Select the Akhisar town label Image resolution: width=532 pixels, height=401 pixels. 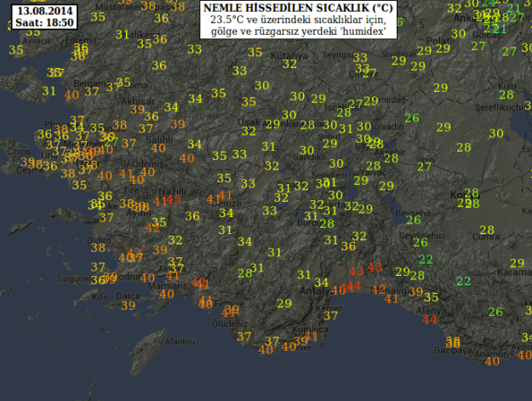[x=133, y=100]
